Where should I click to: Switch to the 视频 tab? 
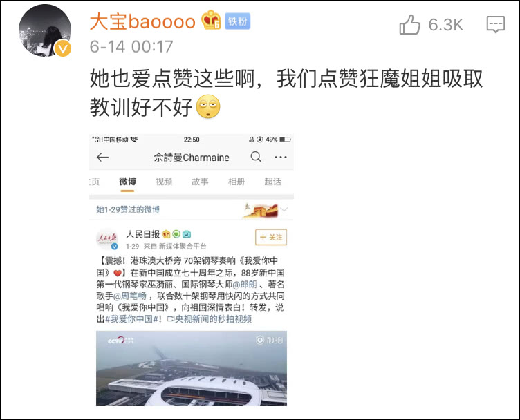pos(164,182)
